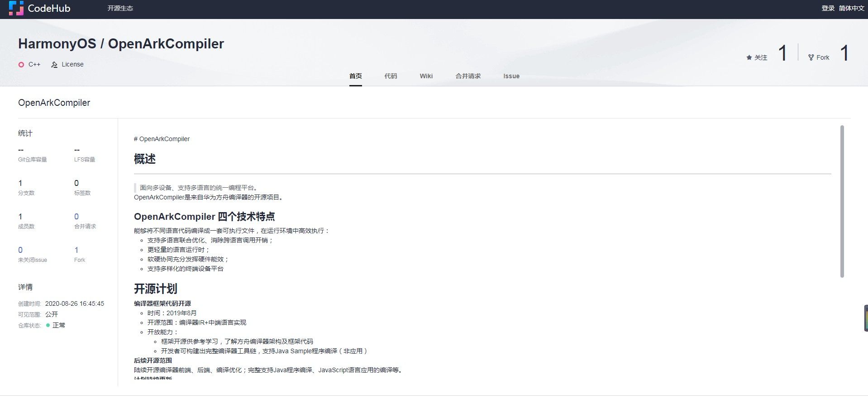Open the 开源生态 menu item

click(x=120, y=8)
